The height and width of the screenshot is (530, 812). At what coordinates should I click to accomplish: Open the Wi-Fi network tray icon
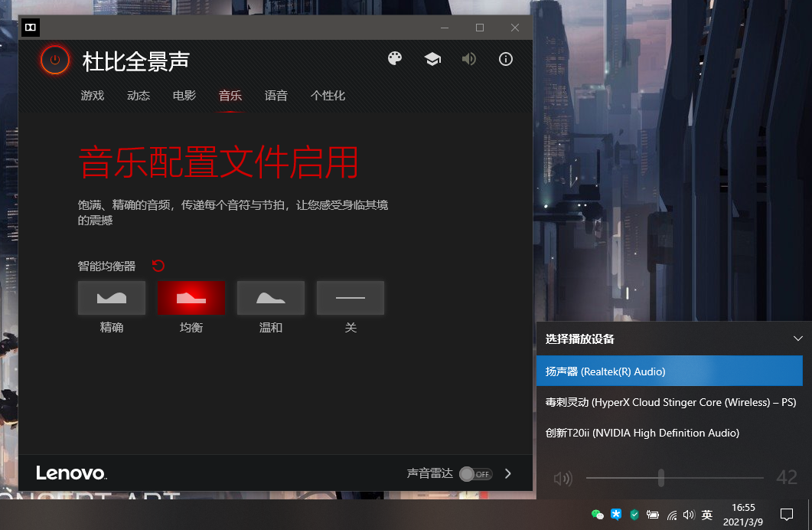(672, 515)
